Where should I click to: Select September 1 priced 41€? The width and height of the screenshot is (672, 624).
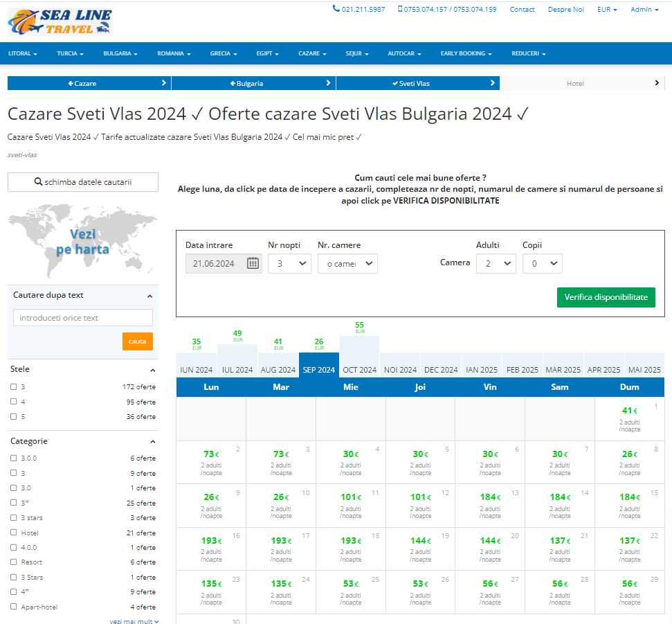[630, 418]
